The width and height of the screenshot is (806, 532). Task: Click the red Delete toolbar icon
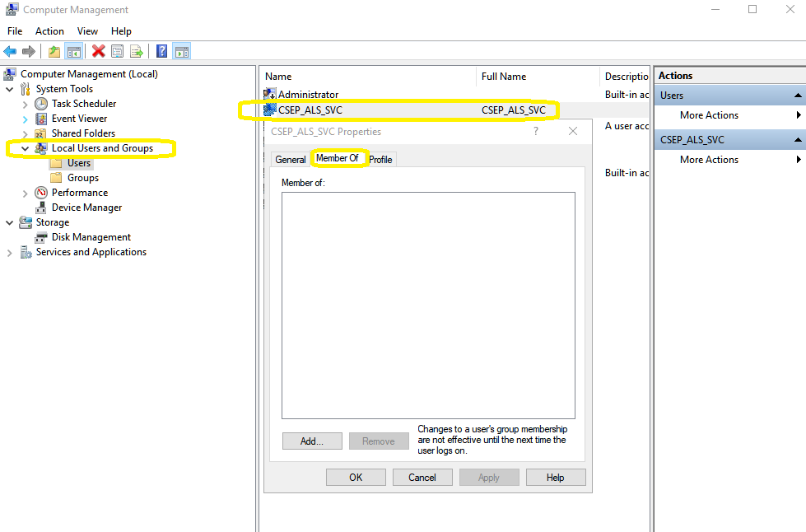pos(98,51)
